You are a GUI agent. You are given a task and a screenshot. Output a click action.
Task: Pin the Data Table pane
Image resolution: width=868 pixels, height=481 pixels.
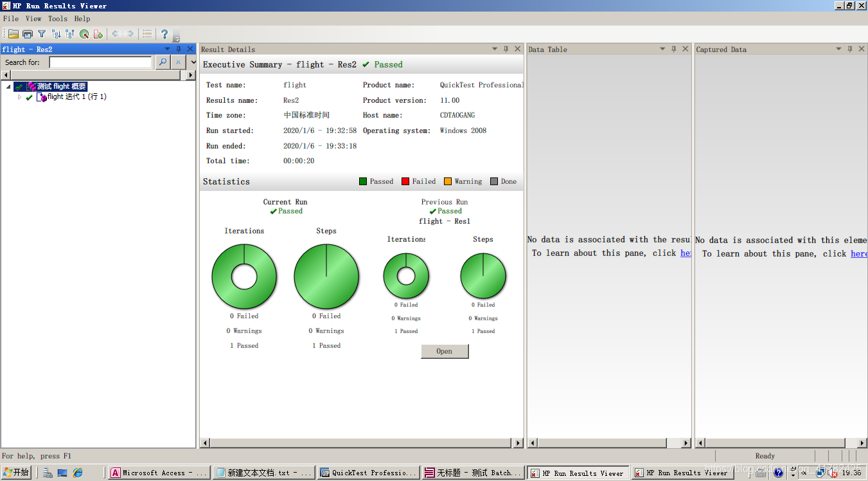click(x=674, y=49)
